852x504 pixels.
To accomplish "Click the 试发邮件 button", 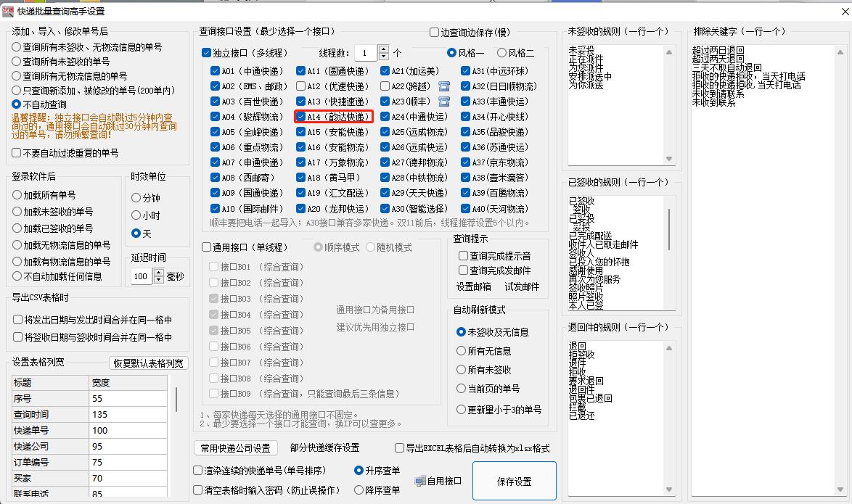I will [523, 286].
